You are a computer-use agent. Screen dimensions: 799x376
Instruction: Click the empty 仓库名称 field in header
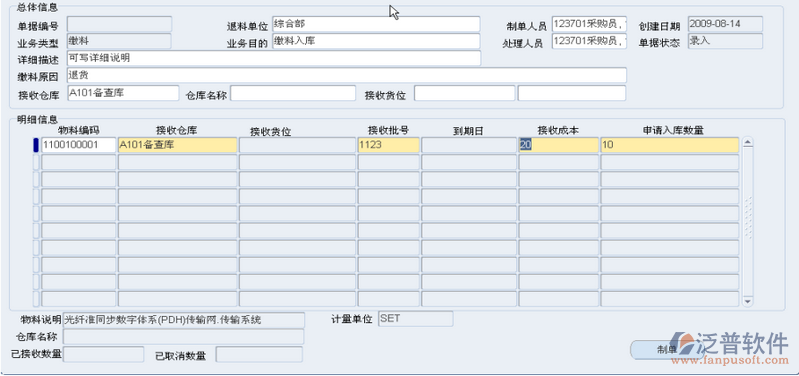pos(293,93)
